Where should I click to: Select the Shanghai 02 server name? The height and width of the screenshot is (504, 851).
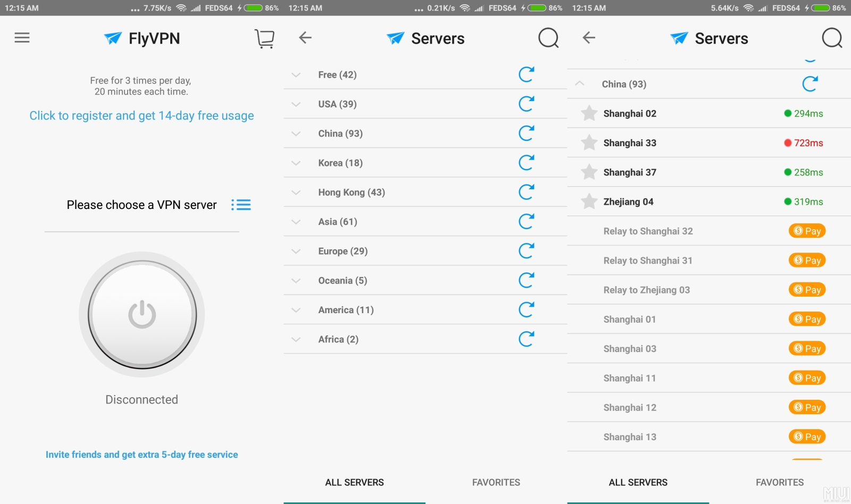pyautogui.click(x=630, y=113)
